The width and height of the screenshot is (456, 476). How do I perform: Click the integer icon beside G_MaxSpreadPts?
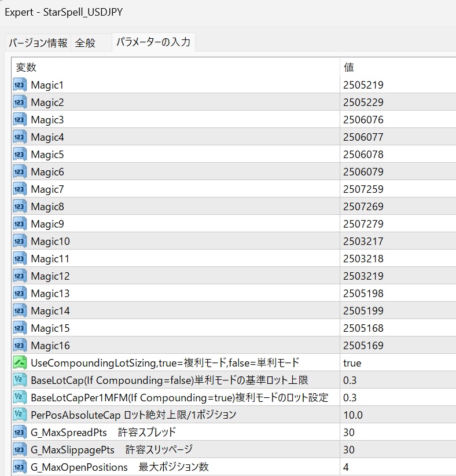tap(20, 432)
